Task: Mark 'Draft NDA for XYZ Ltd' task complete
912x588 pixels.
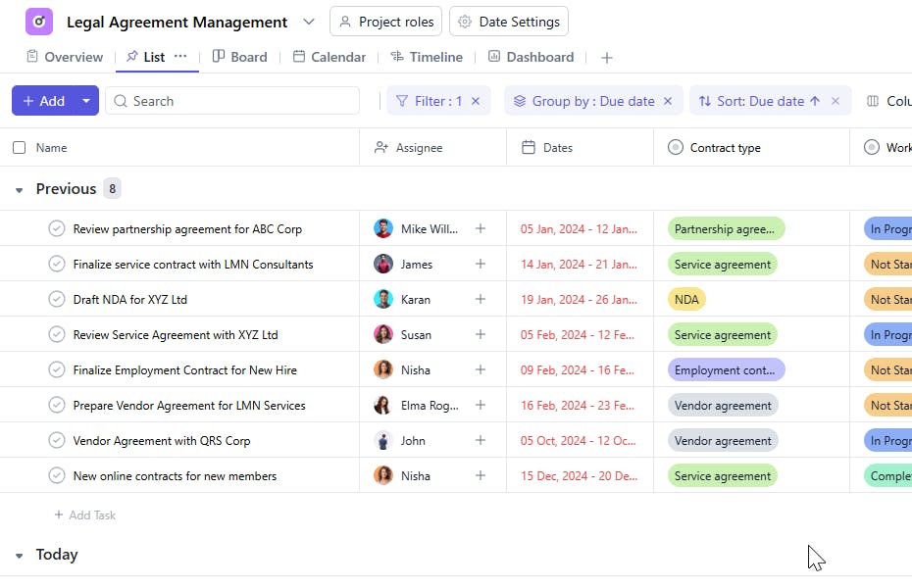Action: (57, 300)
